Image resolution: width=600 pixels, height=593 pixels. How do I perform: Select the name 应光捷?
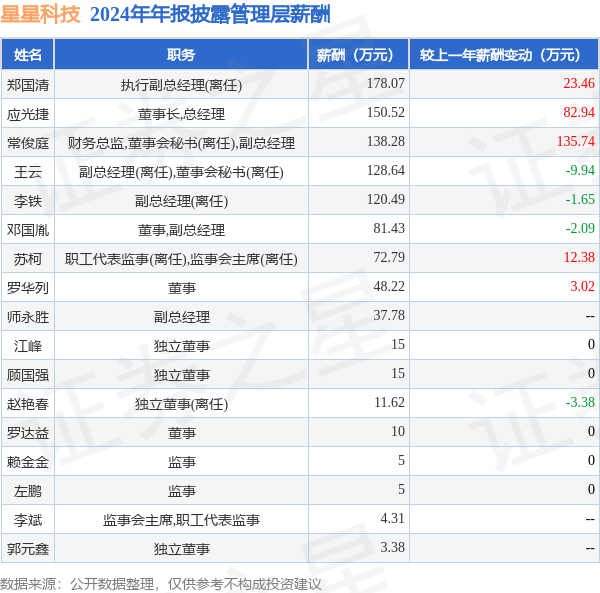pyautogui.click(x=28, y=114)
